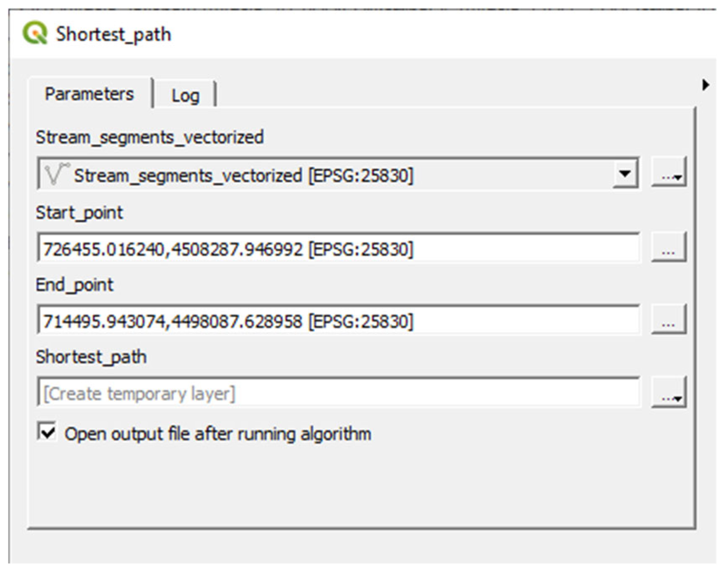
Task: Open layer options button beside Stream_segments_vectorized combo
Action: [668, 172]
